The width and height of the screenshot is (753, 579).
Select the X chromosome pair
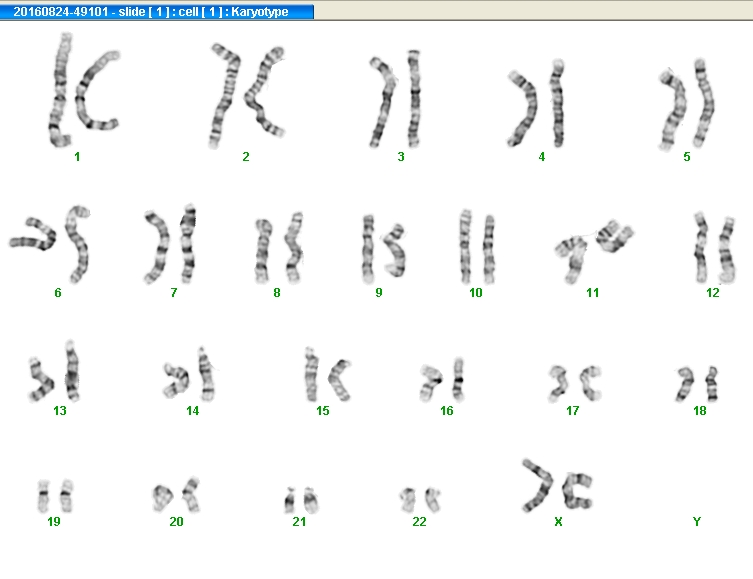(558, 485)
